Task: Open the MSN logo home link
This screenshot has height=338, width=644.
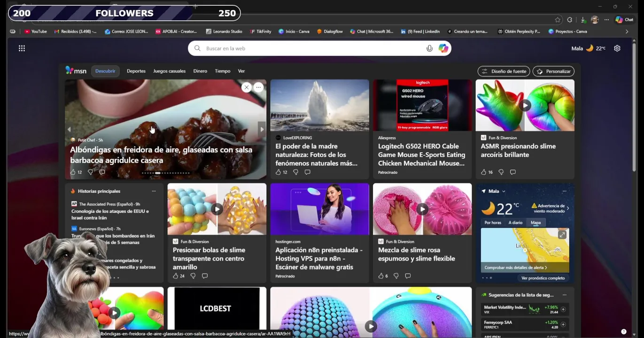Action: [x=76, y=71]
